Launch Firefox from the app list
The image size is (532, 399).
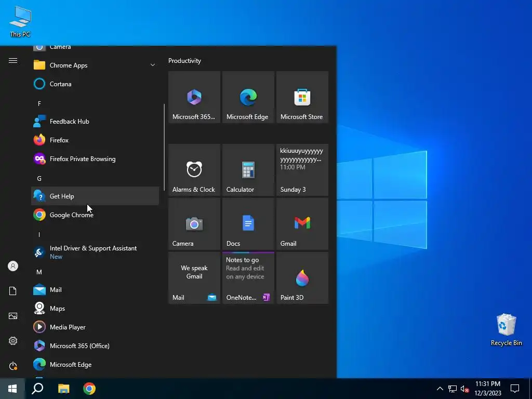point(95,140)
